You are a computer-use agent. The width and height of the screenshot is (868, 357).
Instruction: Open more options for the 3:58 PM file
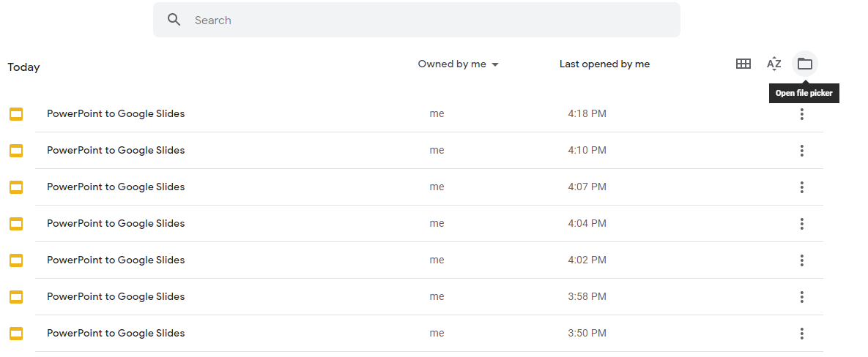[801, 297]
